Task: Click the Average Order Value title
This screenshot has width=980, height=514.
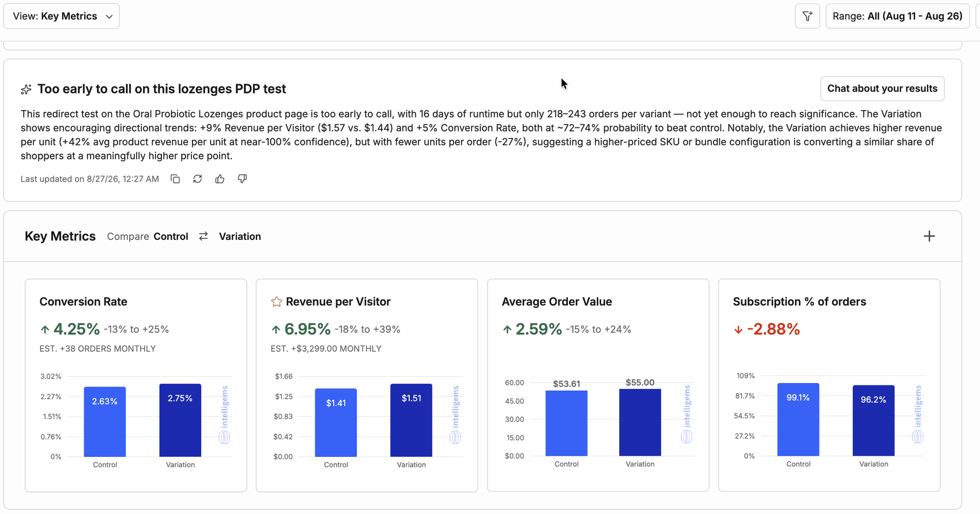Action: click(557, 302)
